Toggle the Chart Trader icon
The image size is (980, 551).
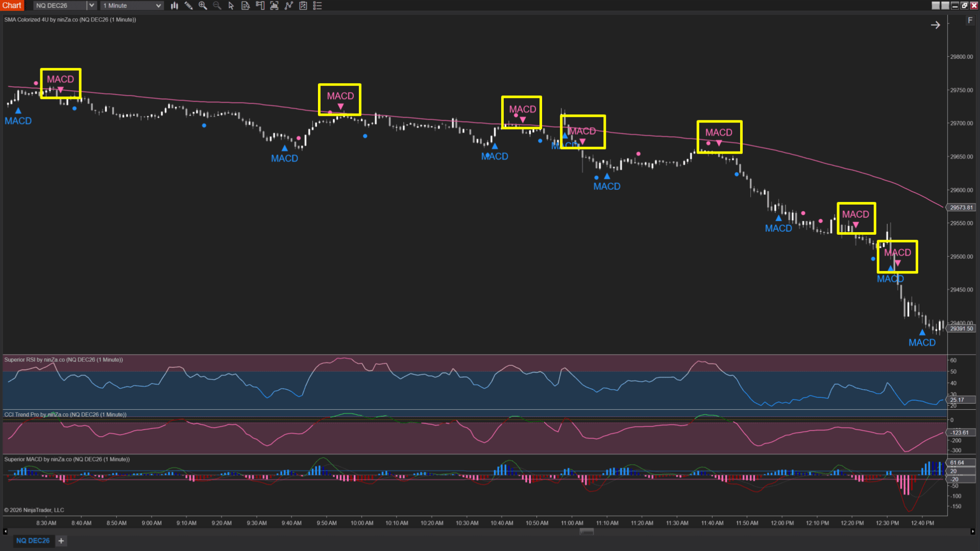[260, 6]
